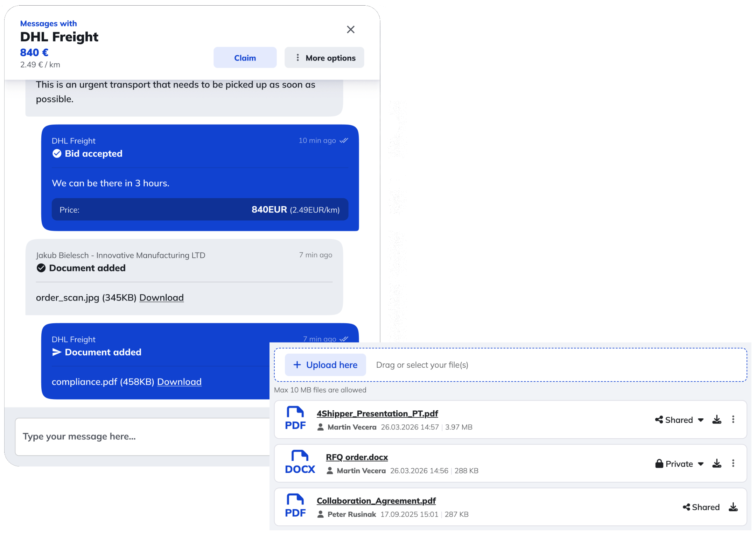Click the Upload here button

pyautogui.click(x=325, y=364)
